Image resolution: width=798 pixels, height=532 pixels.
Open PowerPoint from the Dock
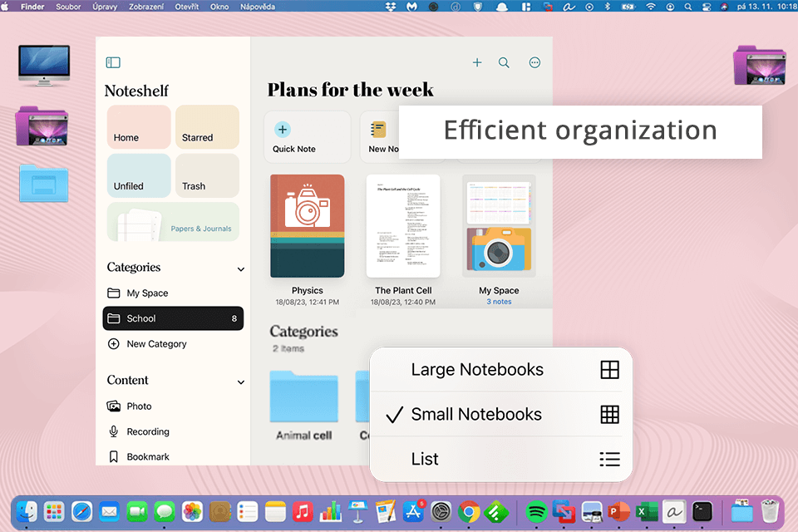click(x=618, y=512)
